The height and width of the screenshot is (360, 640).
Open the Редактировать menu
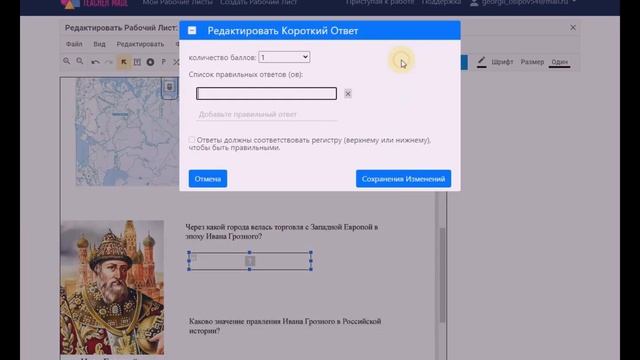click(x=140, y=44)
